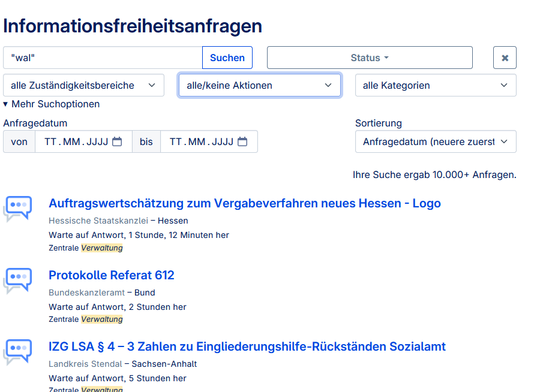Click the 'bis' end date field
Viewport: 549px width, 392px height.
[201, 142]
